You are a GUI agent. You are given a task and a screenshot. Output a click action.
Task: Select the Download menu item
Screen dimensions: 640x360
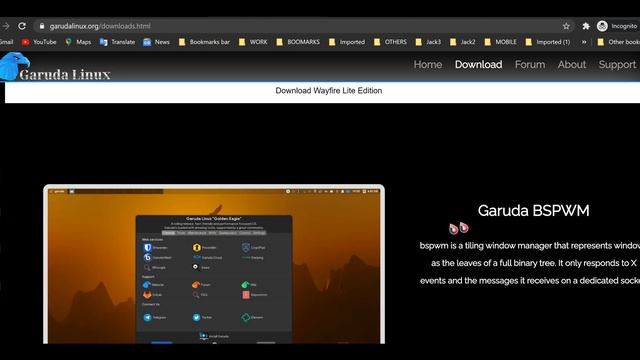(478, 64)
